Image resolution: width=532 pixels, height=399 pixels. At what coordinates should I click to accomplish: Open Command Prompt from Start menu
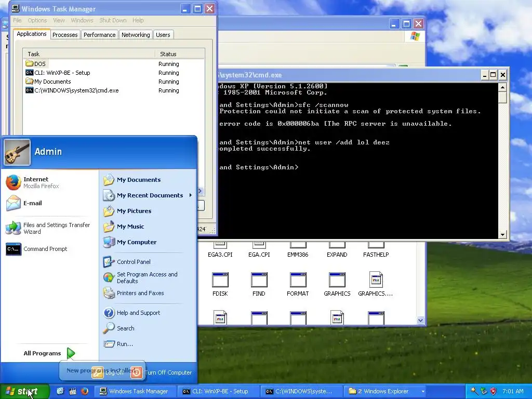point(37,249)
